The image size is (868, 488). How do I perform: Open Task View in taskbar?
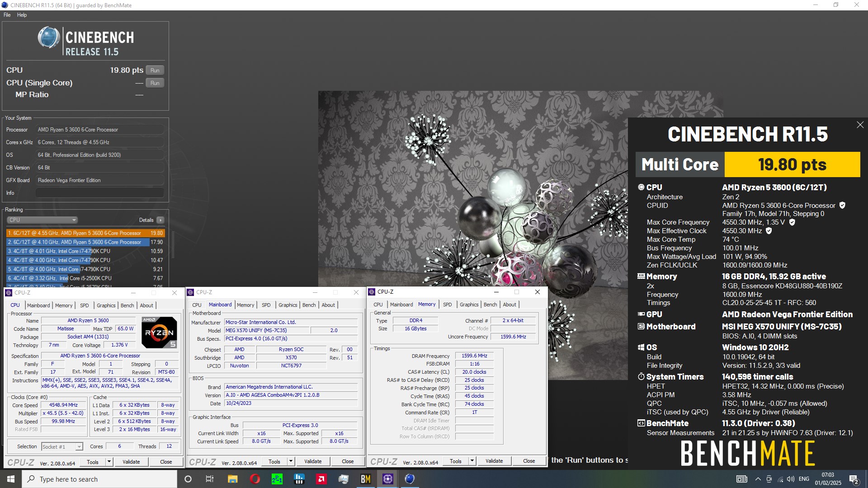(x=210, y=479)
